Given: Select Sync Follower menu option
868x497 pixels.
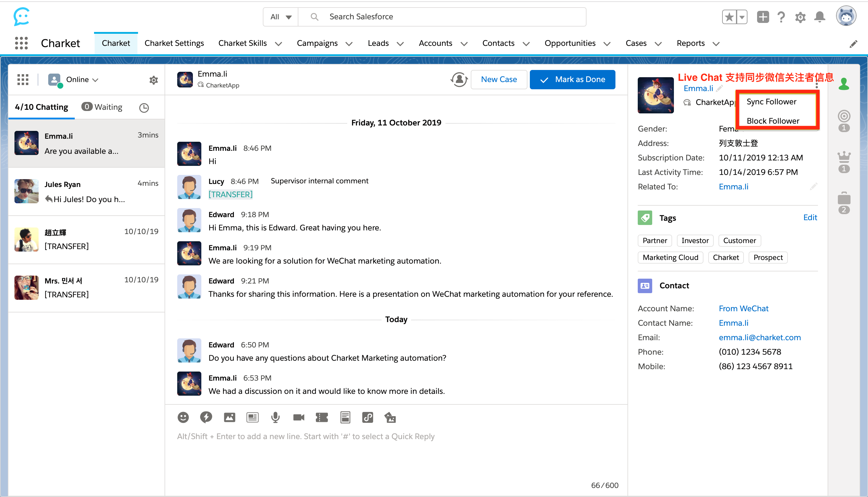Looking at the screenshot, I should point(771,102).
